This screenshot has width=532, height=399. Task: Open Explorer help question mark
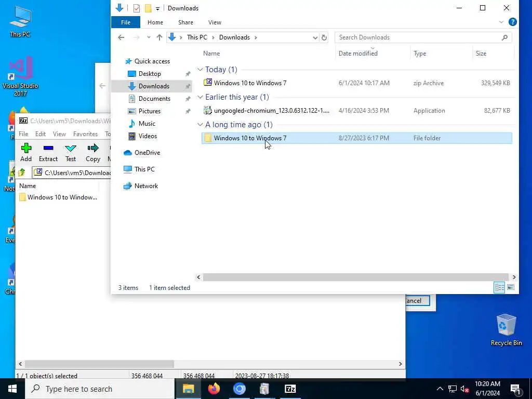click(513, 22)
